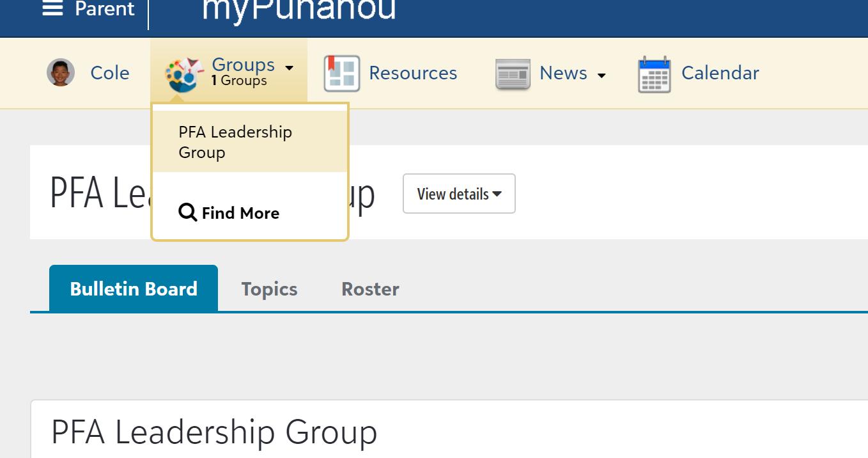Expand the News dropdown arrow
This screenshot has width=868, height=458.
[x=601, y=76]
